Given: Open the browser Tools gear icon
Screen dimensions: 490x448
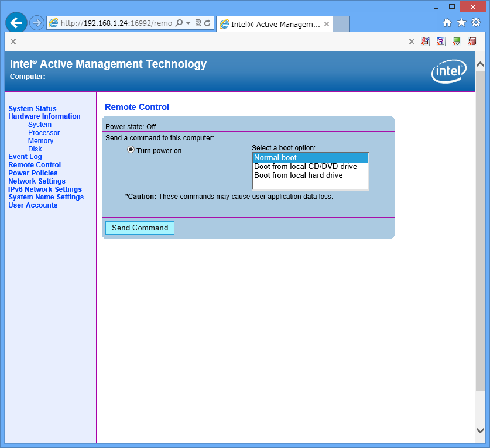Looking at the screenshot, I should click(x=476, y=23).
